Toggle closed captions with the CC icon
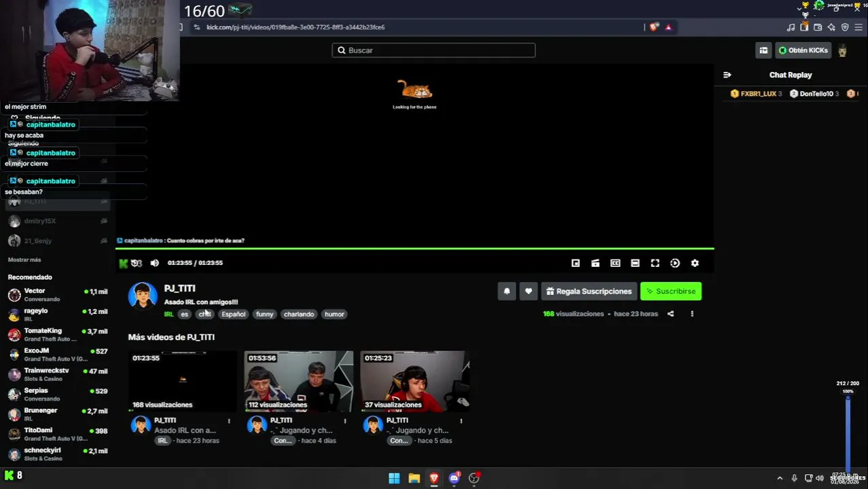This screenshot has height=489, width=868. (x=615, y=264)
